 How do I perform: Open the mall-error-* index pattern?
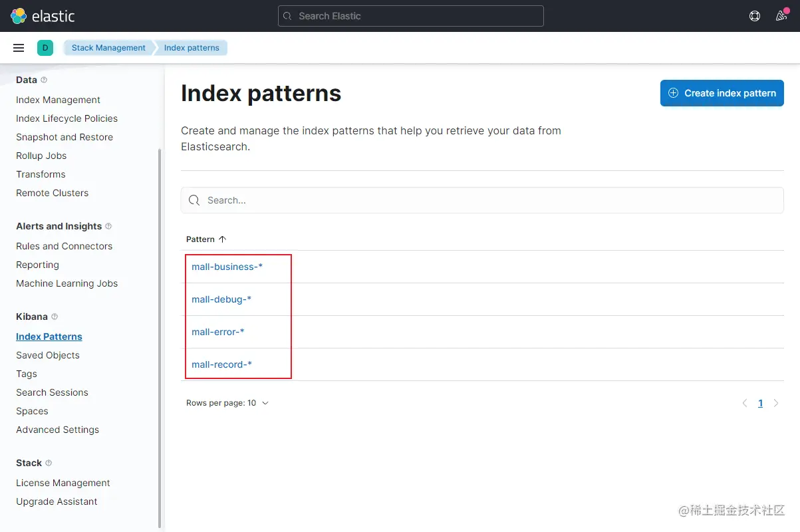[218, 332]
